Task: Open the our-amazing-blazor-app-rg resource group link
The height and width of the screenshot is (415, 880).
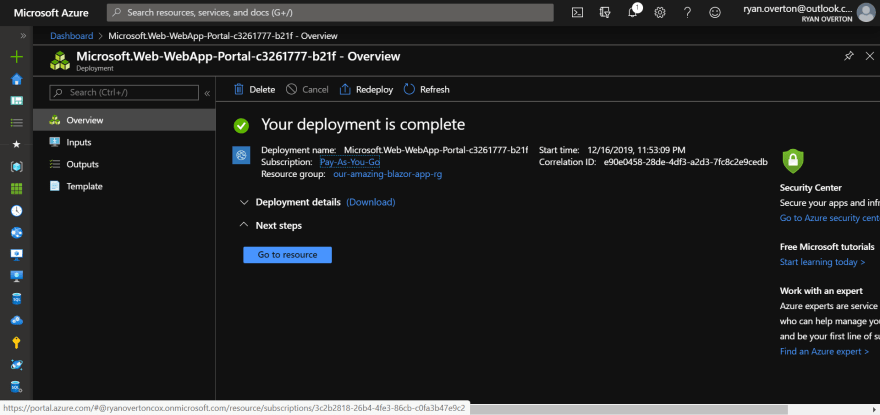Action: (x=388, y=174)
